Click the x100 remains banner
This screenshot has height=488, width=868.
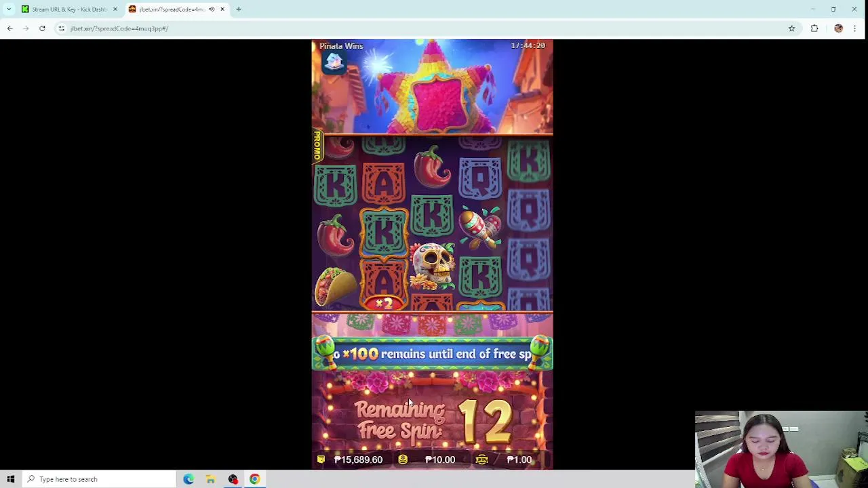[432, 354]
